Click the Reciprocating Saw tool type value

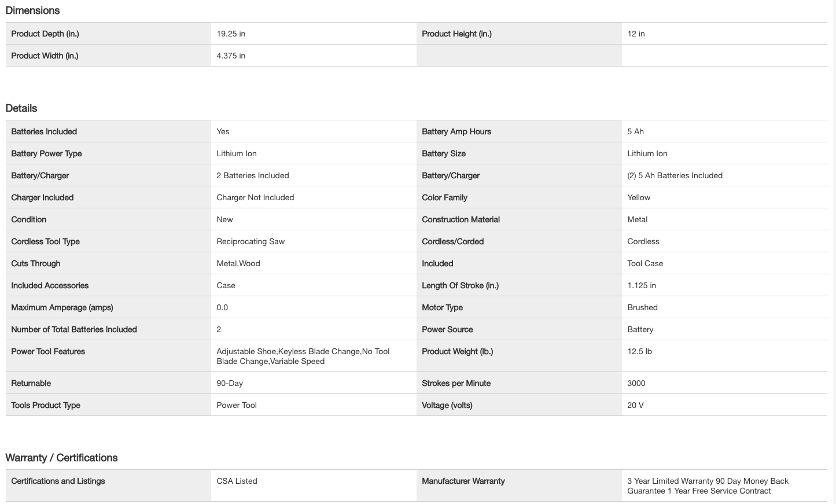pos(251,241)
